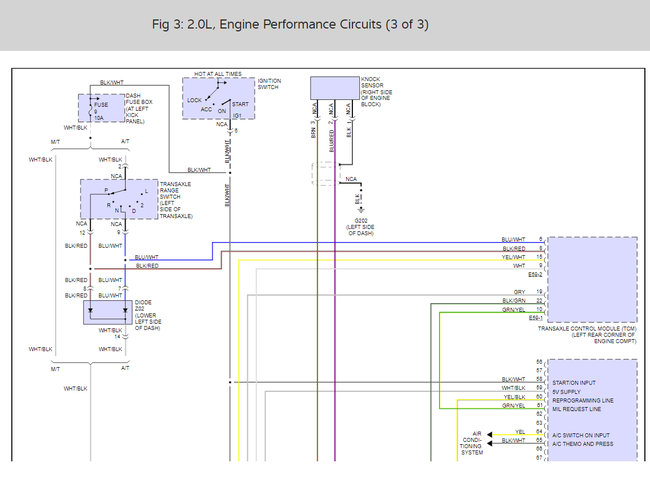
Task: Click the BLK/GRN wire label
Action: click(x=514, y=301)
